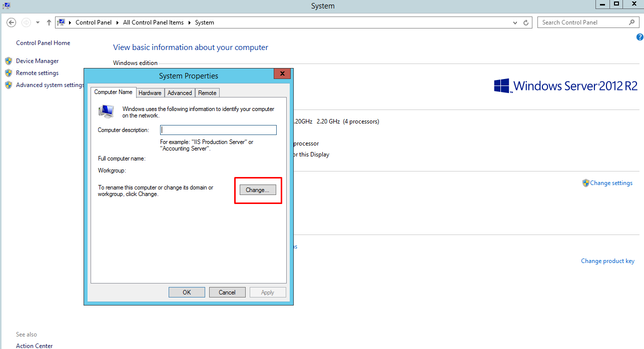Screen dimensions: 644x349
Task: Click the shield icon beside Advanced system settings
Action: 9,85
